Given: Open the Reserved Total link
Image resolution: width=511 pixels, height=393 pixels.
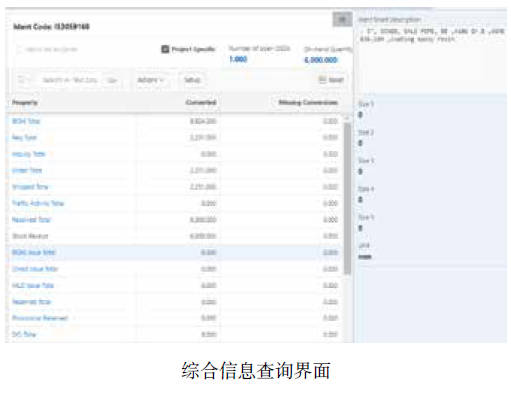Looking at the screenshot, I should pos(31,302).
